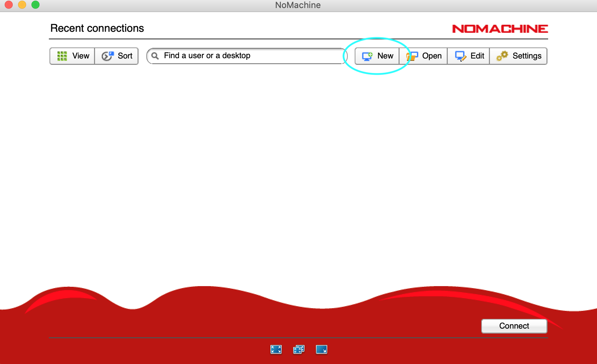This screenshot has height=364, width=597.
Task: Click the fullscreen on all monitors icon
Action: (298, 349)
